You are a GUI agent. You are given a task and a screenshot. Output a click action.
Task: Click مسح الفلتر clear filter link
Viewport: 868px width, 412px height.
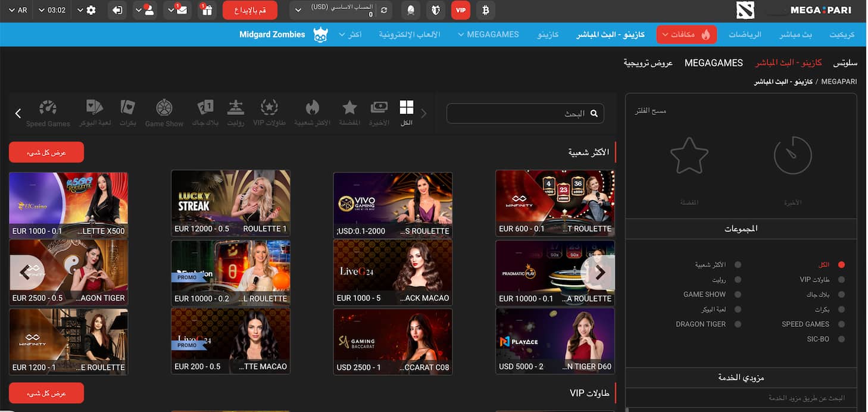[650, 111]
